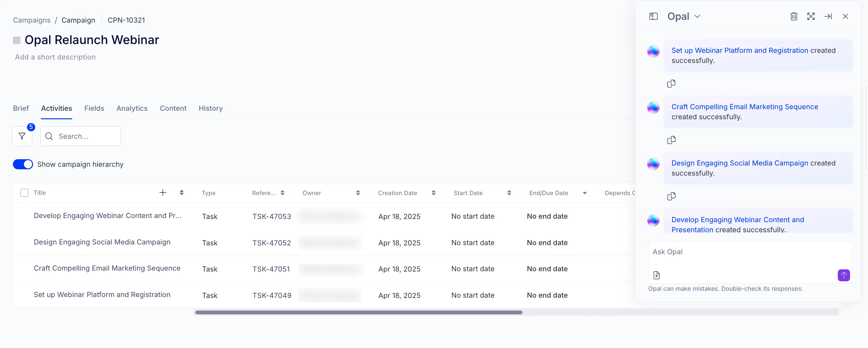Switch to the Content tab
Viewport: 868px width, 348px height.
173,108
